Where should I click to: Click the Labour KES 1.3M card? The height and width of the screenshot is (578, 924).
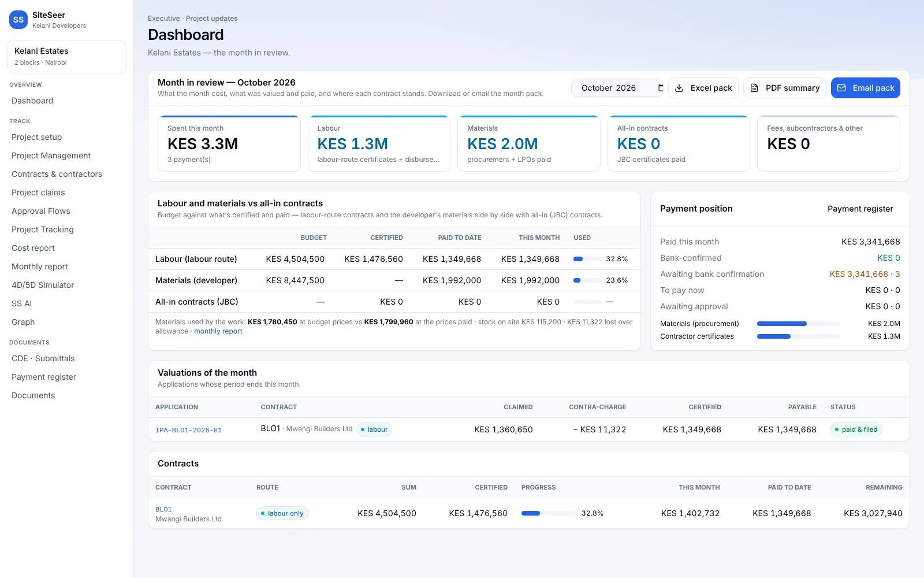pyautogui.click(x=379, y=143)
